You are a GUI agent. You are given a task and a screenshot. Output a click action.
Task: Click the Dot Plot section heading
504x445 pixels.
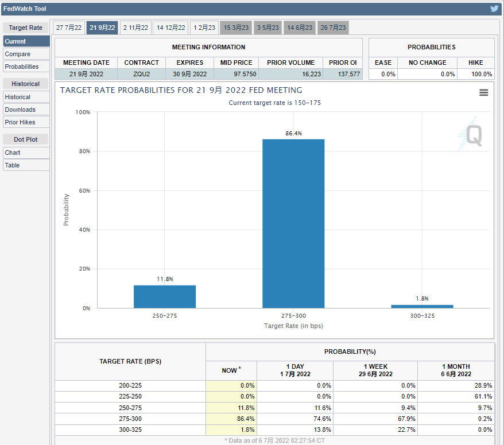coord(25,139)
